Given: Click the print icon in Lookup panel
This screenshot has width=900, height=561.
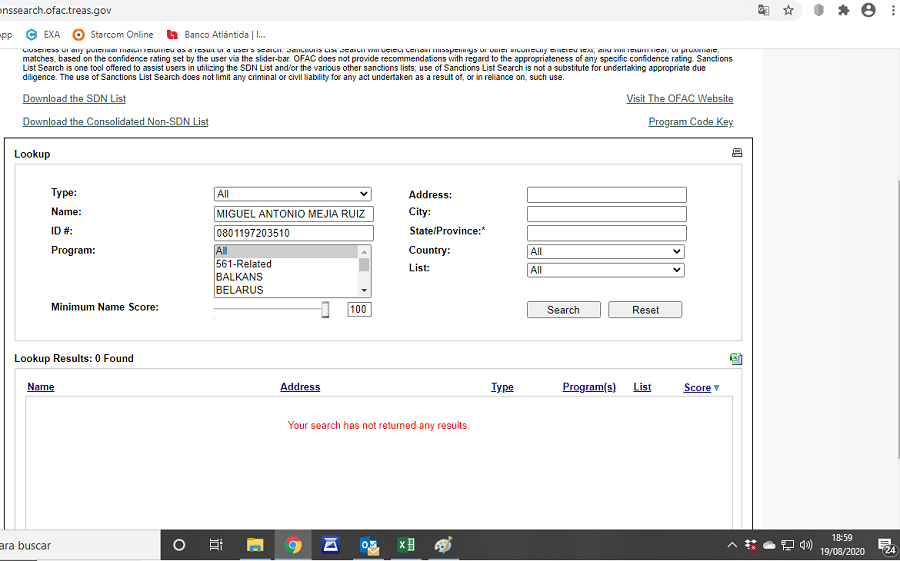Looking at the screenshot, I should coord(737,153).
